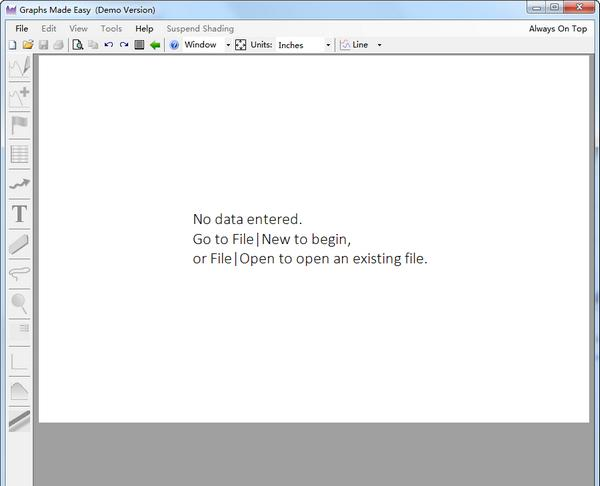Click the Save floppy disk icon
The width and height of the screenshot is (600, 486).
click(x=43, y=45)
